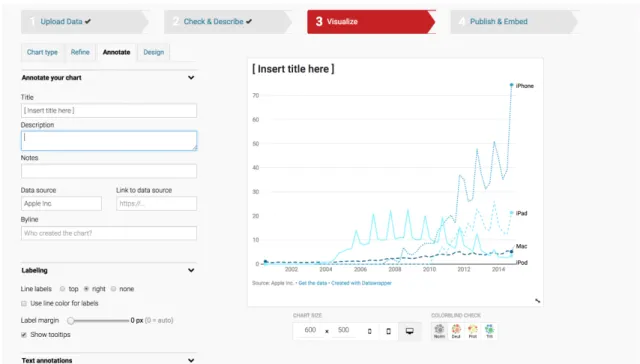The height and width of the screenshot is (364, 640).
Task: Click the chart resize handle icon
Action: (x=538, y=301)
